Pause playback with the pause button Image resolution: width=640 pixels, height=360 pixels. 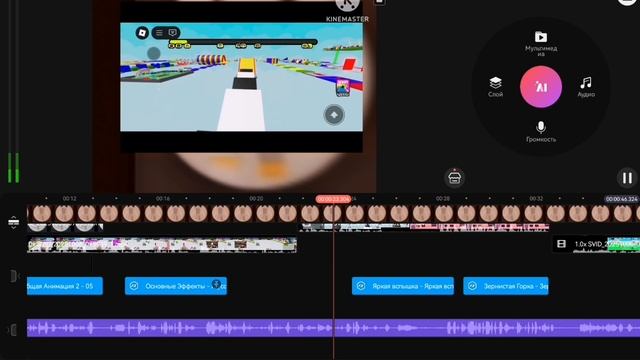click(627, 178)
